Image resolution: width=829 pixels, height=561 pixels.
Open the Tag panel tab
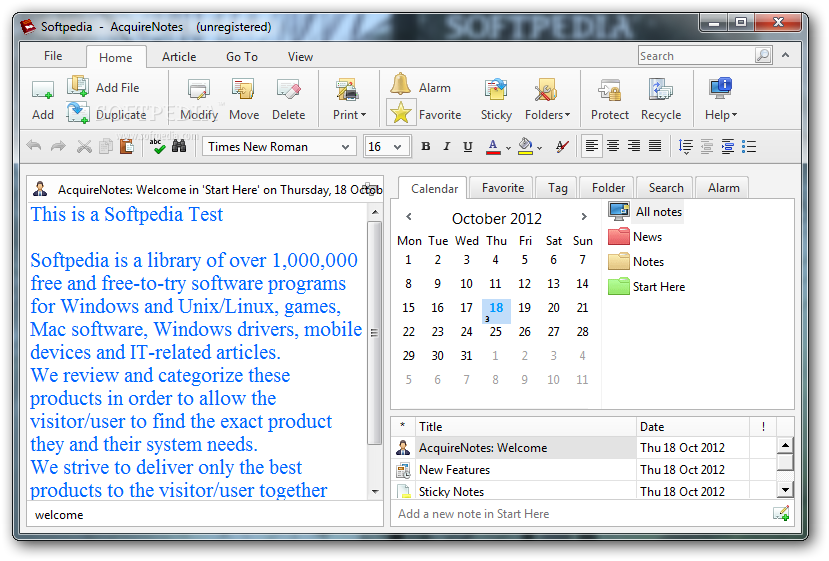557,188
